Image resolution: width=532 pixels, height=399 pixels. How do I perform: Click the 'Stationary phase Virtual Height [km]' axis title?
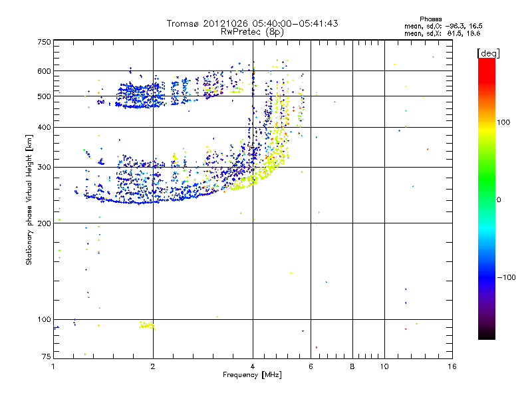29,199
